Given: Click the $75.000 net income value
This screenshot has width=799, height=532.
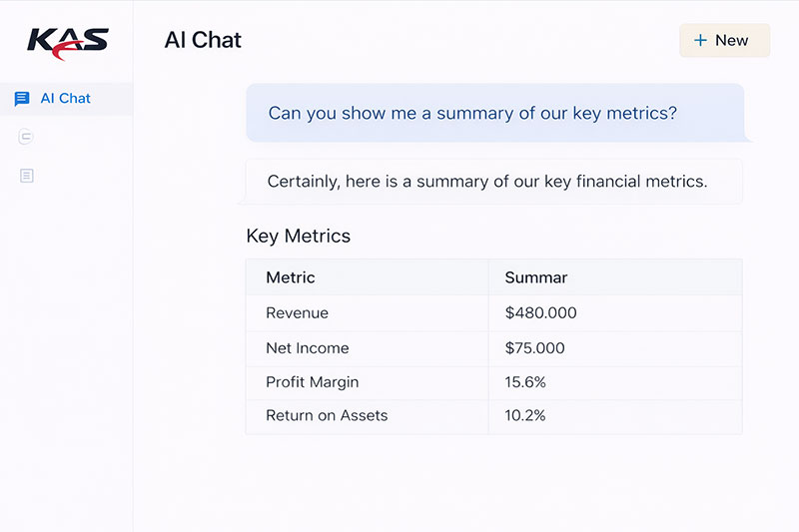Looking at the screenshot, I should pyautogui.click(x=534, y=348).
